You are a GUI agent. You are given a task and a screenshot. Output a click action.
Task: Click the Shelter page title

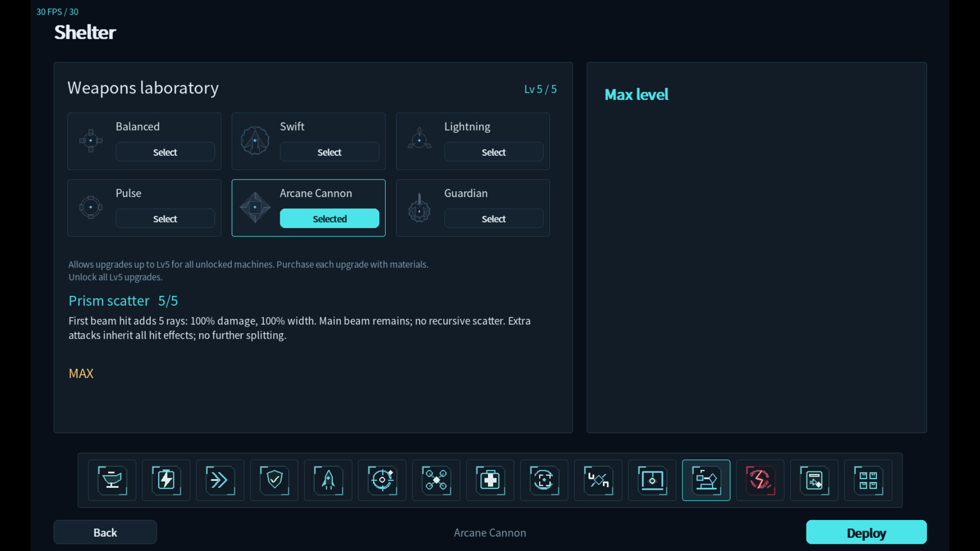85,32
